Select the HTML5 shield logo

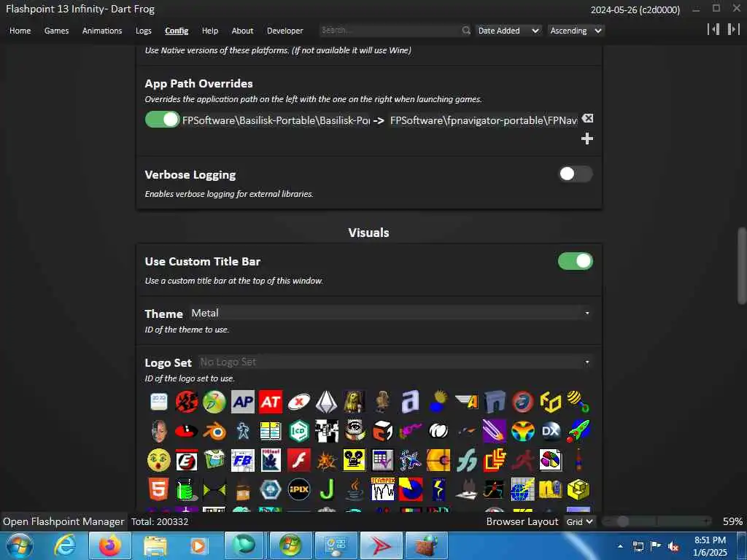(158, 489)
